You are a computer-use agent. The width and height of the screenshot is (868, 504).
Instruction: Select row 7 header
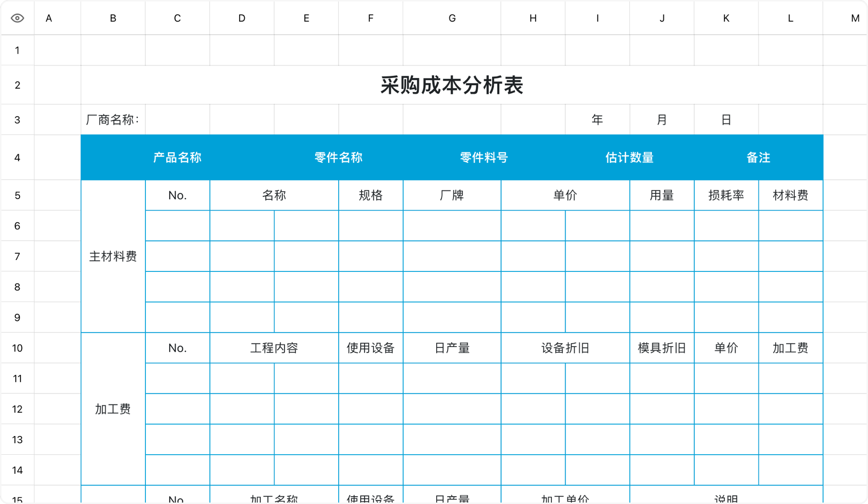click(x=17, y=257)
